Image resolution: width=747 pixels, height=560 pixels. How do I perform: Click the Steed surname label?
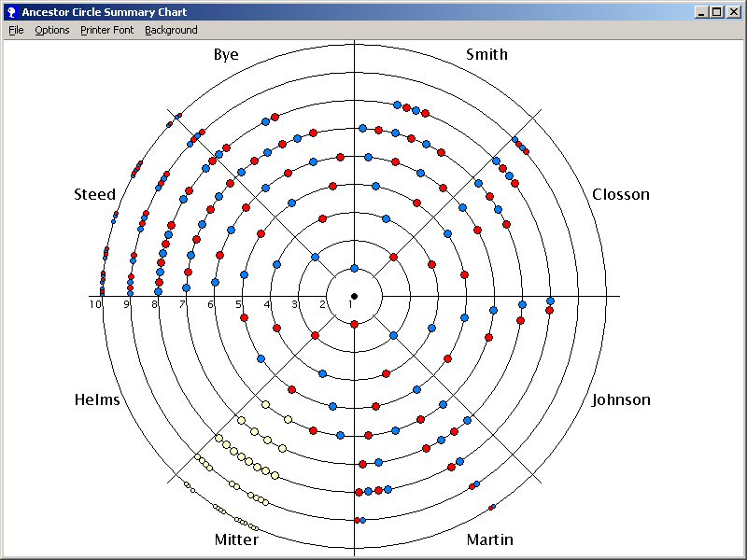[95, 194]
